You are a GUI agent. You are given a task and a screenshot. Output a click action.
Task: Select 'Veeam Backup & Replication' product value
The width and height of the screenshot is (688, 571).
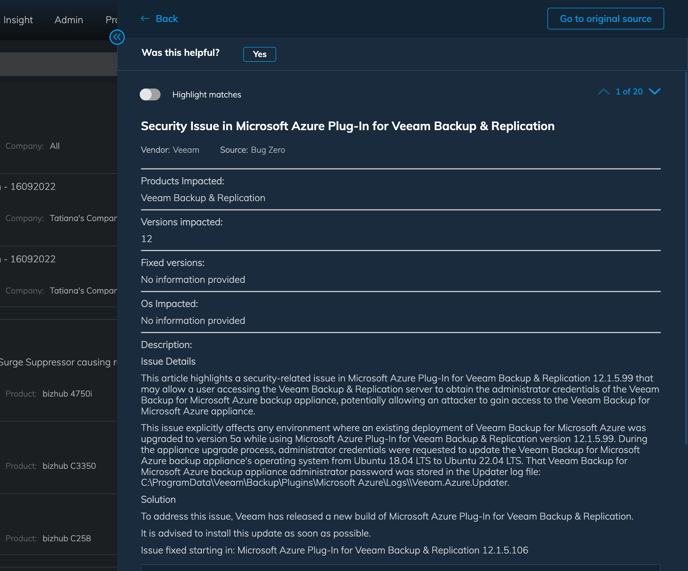(x=203, y=198)
